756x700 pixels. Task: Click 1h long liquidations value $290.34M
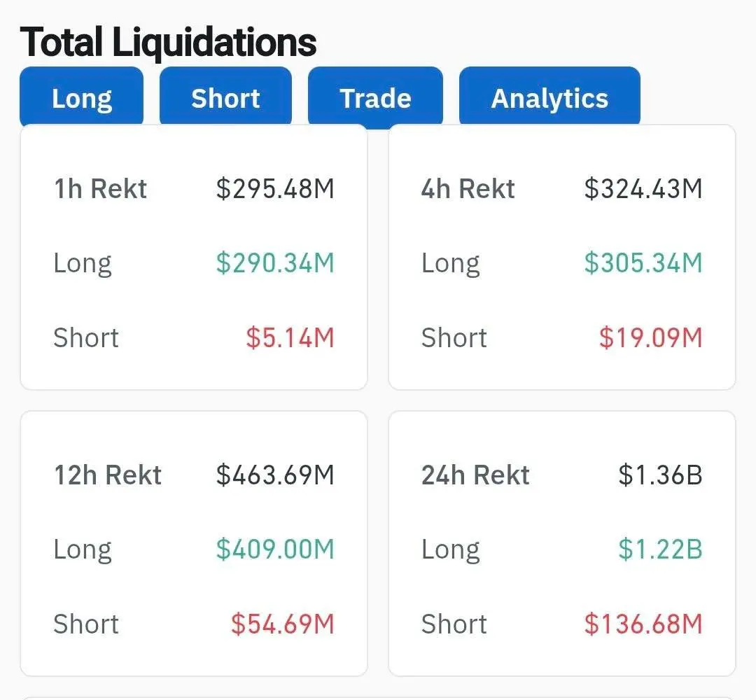click(x=275, y=263)
